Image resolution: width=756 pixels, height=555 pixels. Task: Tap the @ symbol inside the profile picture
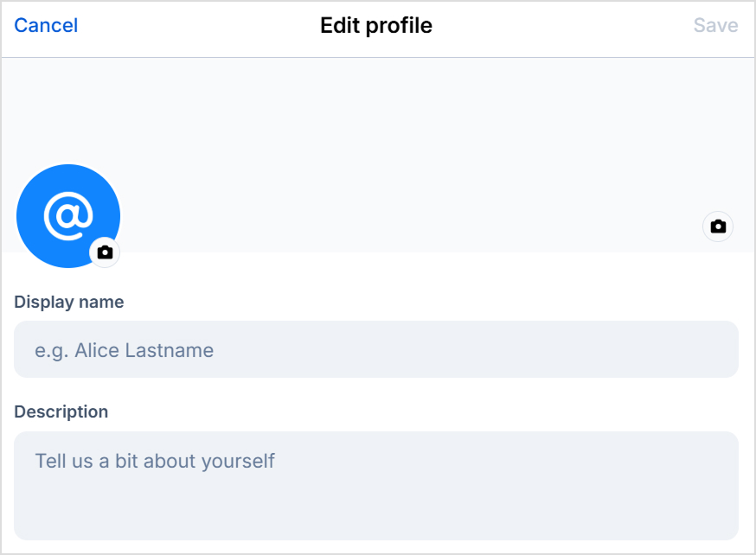pyautogui.click(x=68, y=215)
